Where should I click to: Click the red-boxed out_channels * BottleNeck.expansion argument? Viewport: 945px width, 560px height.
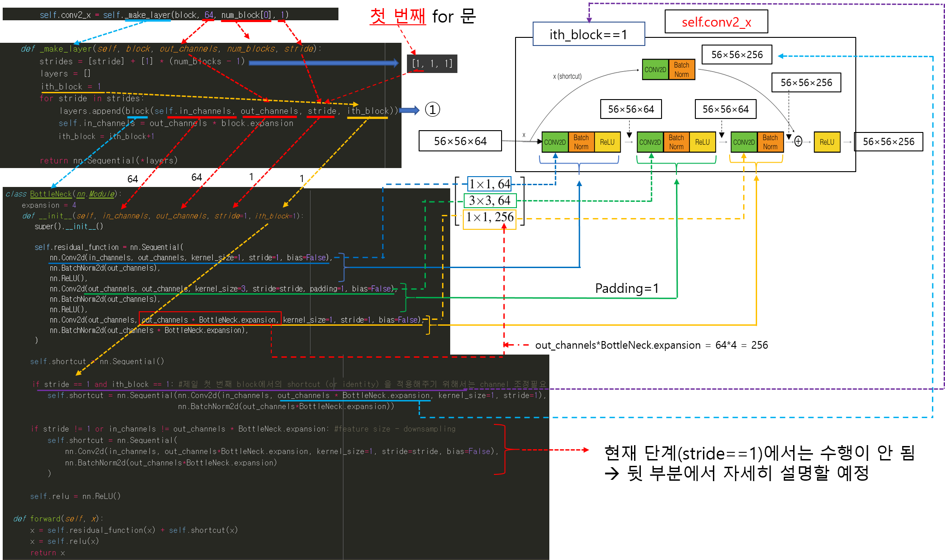pos(210,319)
